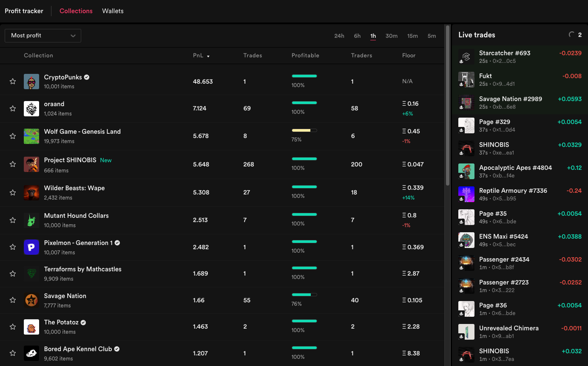Open the Most profit sort dropdown
Viewport: 588px width, 366px height.
[x=43, y=36]
